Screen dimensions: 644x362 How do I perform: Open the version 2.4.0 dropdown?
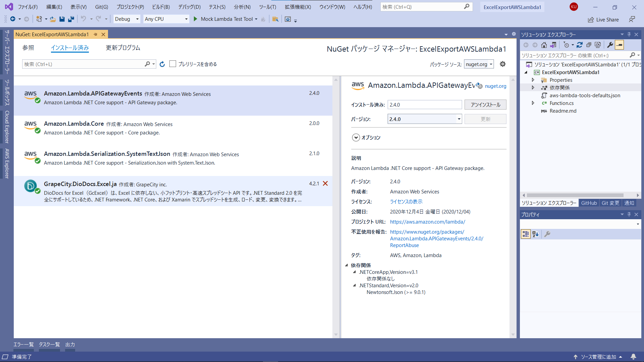tap(425, 119)
